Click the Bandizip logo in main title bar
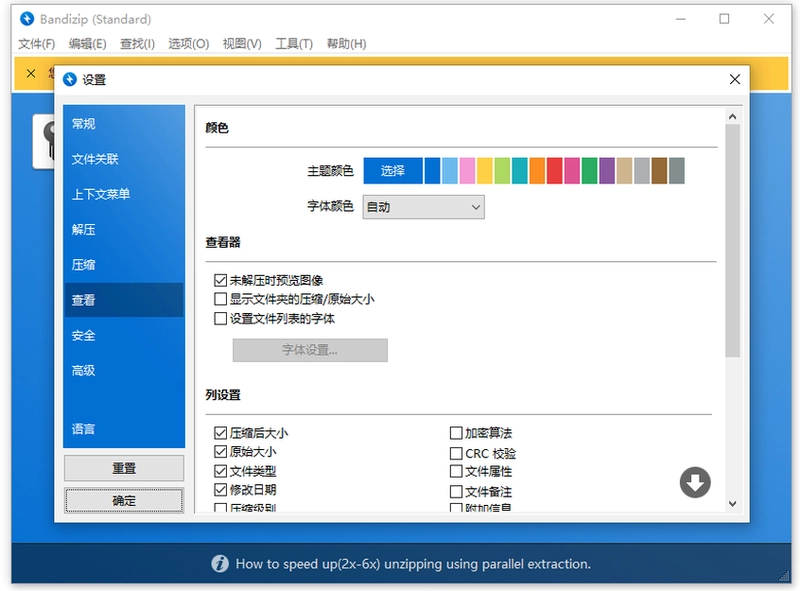 point(27,19)
